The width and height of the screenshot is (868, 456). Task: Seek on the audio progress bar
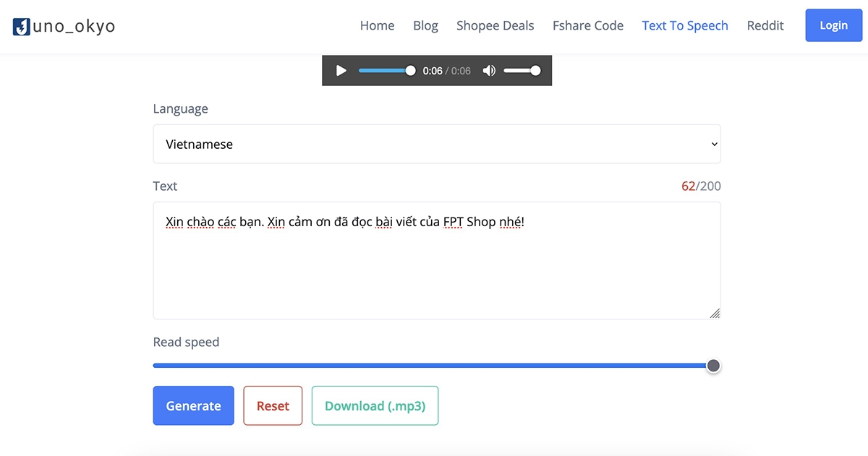387,71
